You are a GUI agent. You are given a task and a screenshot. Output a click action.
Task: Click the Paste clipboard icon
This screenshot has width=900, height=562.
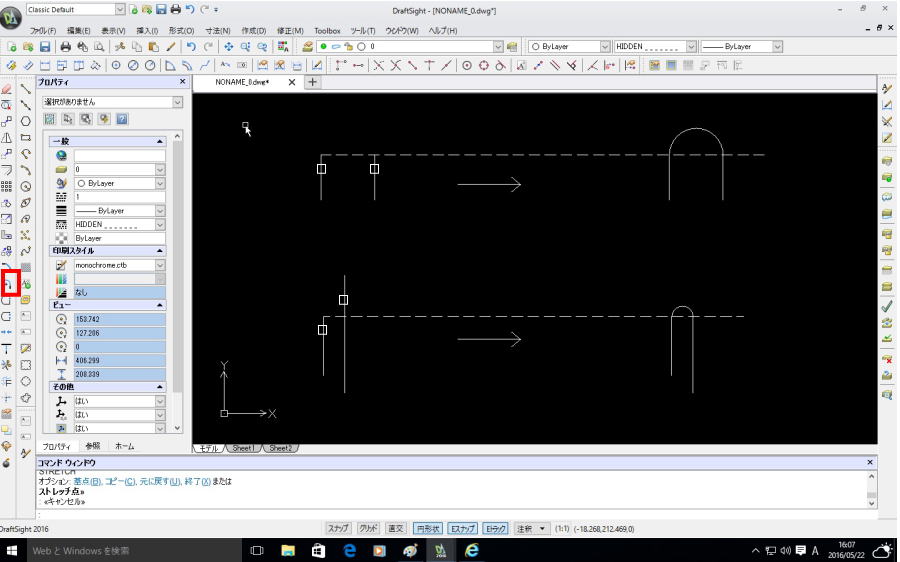tap(153, 46)
